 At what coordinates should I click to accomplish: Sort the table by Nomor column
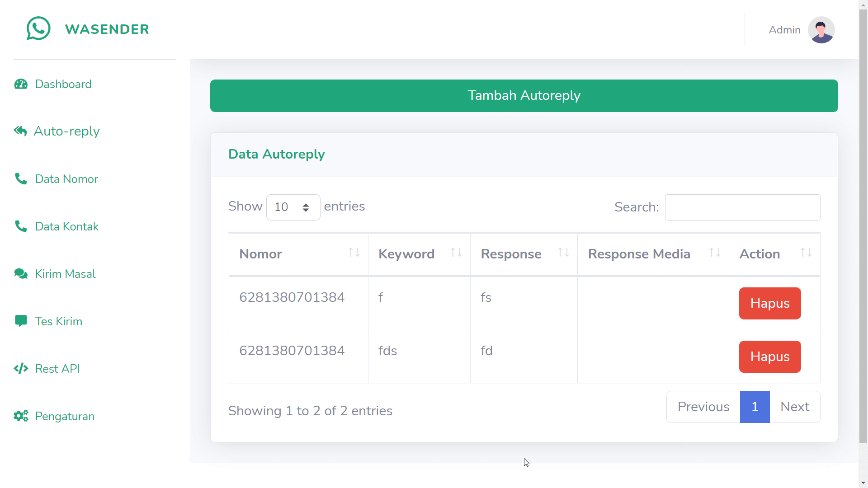[x=298, y=254]
